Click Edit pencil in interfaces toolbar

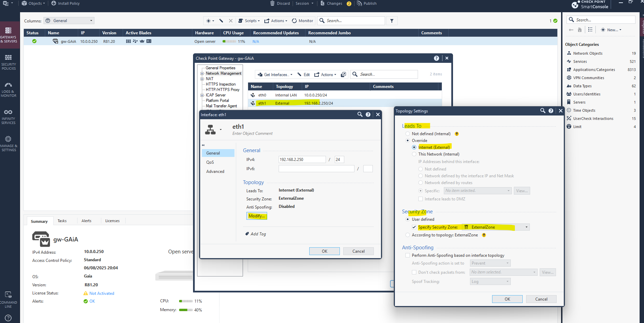pos(303,75)
